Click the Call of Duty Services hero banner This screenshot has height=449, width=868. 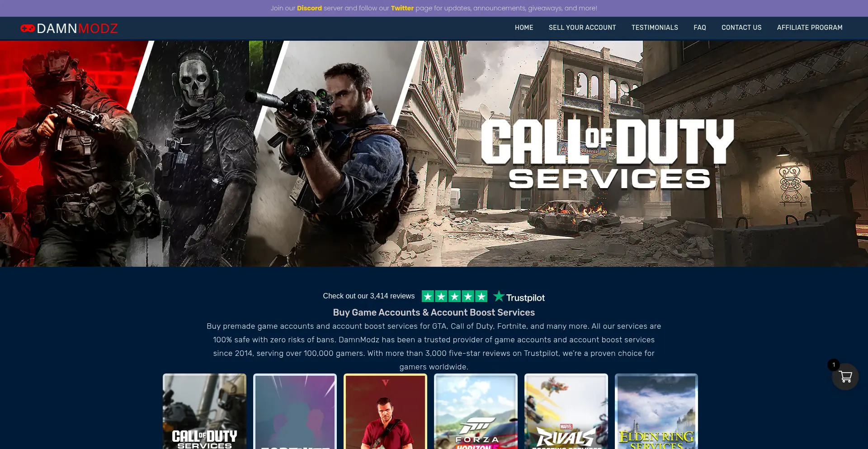click(434, 154)
